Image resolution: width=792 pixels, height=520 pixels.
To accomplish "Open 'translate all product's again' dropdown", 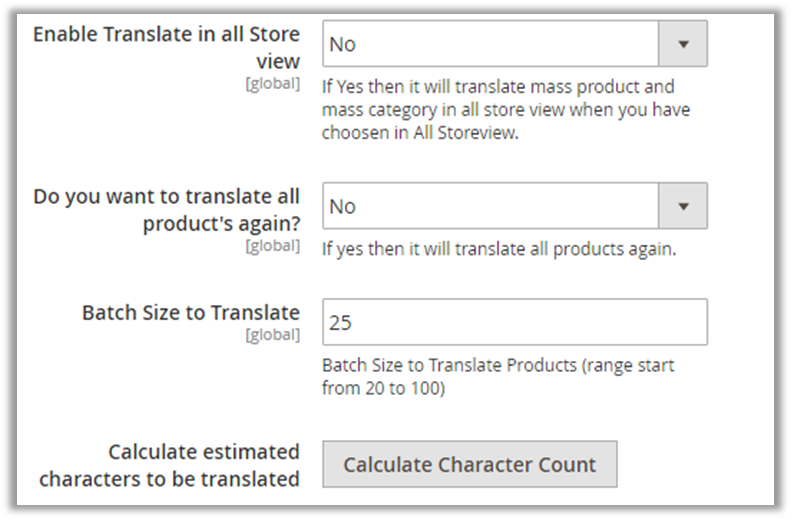I will pyautogui.click(x=490, y=206).
